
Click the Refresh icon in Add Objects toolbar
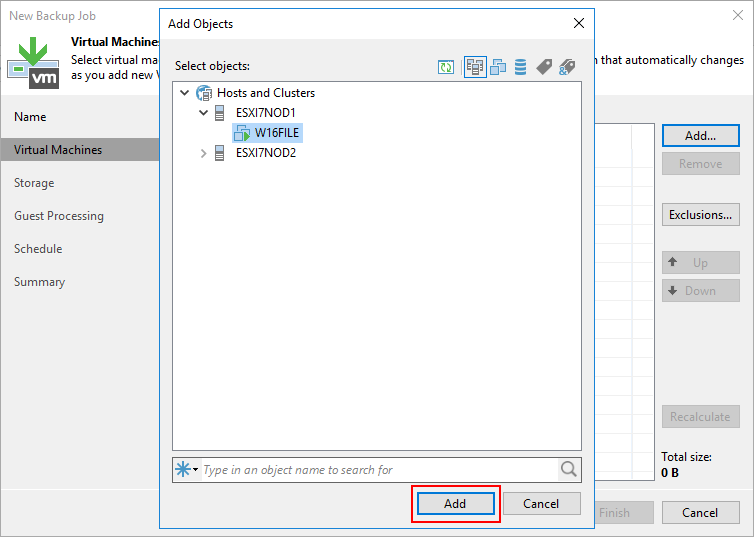pyautogui.click(x=446, y=67)
